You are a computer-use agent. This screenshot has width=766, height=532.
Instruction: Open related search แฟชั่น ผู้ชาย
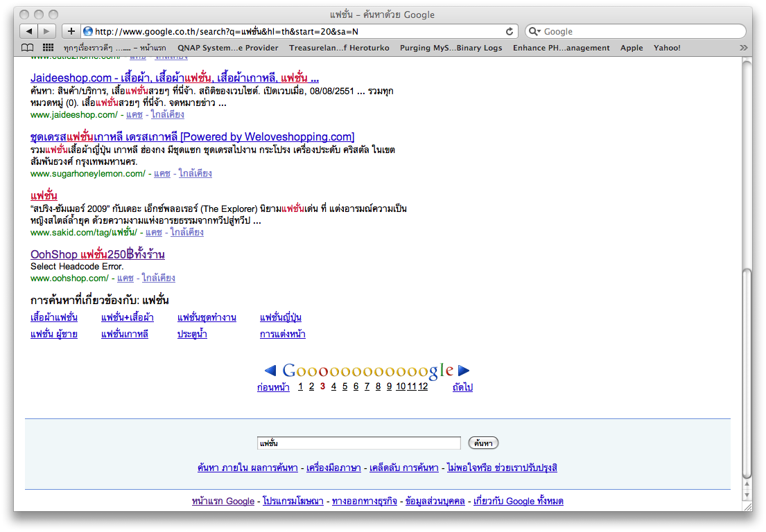tap(54, 335)
